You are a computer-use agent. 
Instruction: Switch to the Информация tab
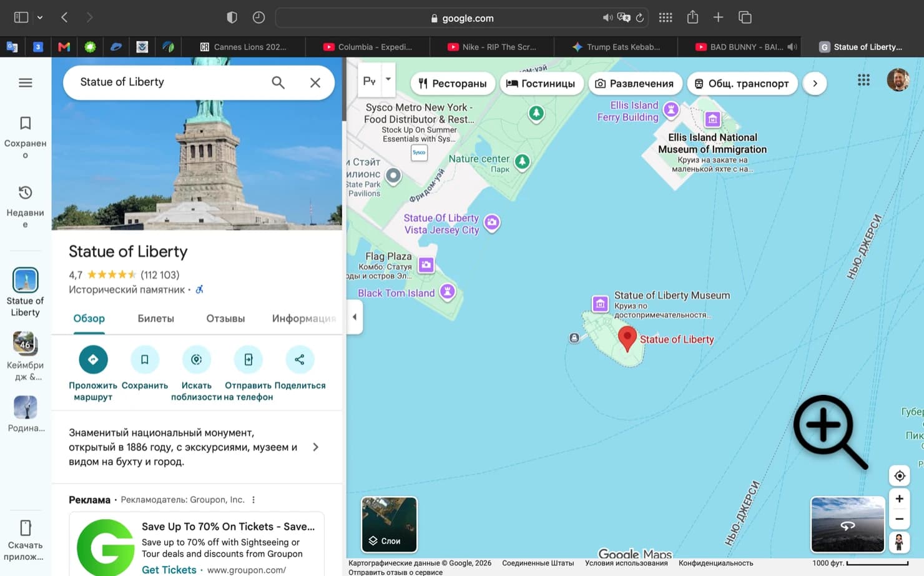coord(305,319)
